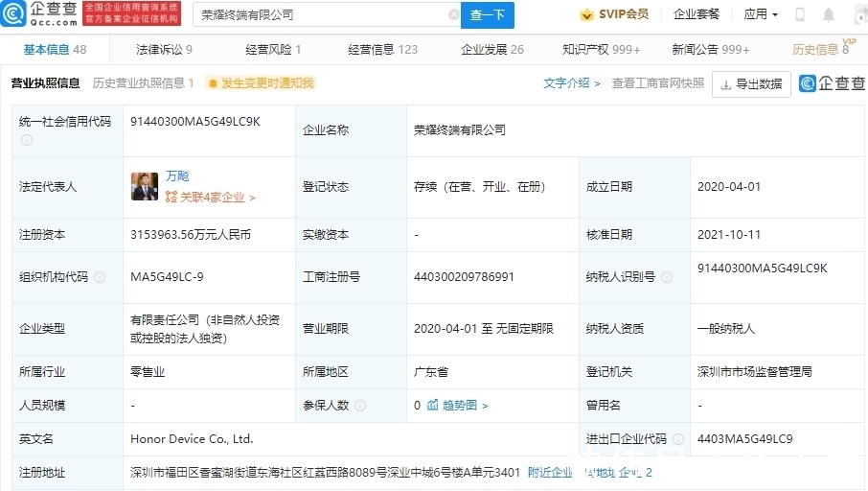The width and height of the screenshot is (868, 491).
Task: Click 导出数据 export button
Action: pyautogui.click(x=751, y=84)
